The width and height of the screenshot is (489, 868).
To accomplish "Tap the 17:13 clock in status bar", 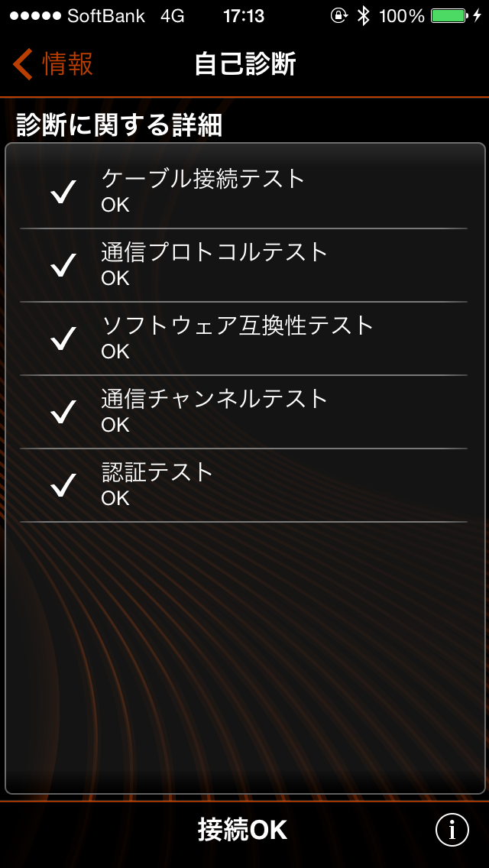I will [244, 16].
